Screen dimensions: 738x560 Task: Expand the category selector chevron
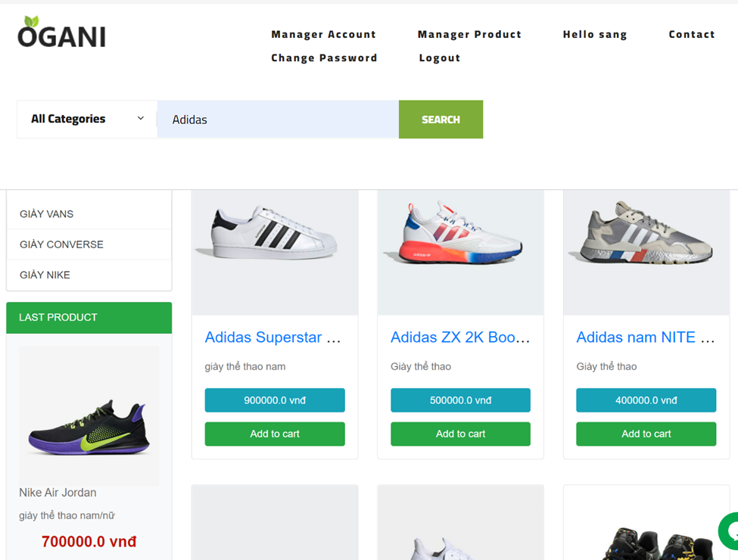[x=140, y=119]
